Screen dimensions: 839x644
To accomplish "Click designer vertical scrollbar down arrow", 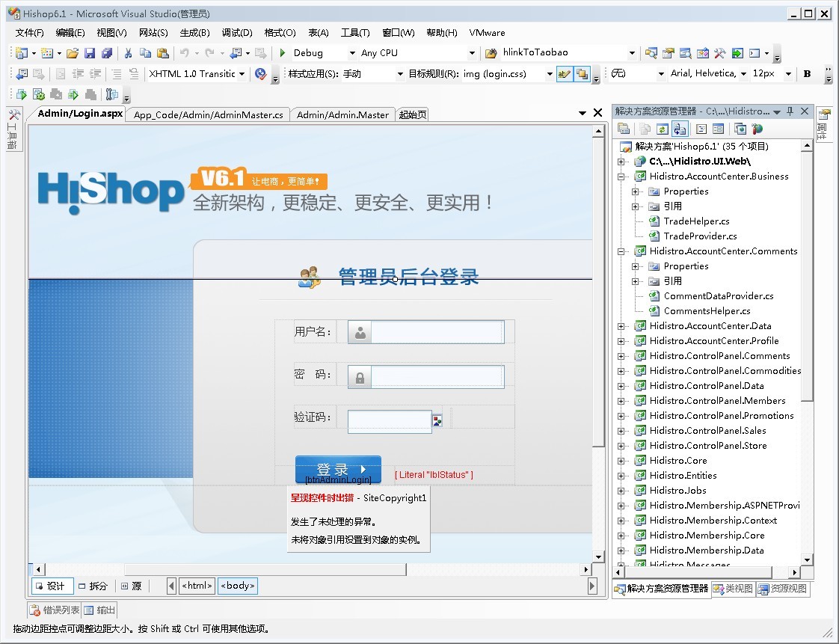I will [599, 557].
